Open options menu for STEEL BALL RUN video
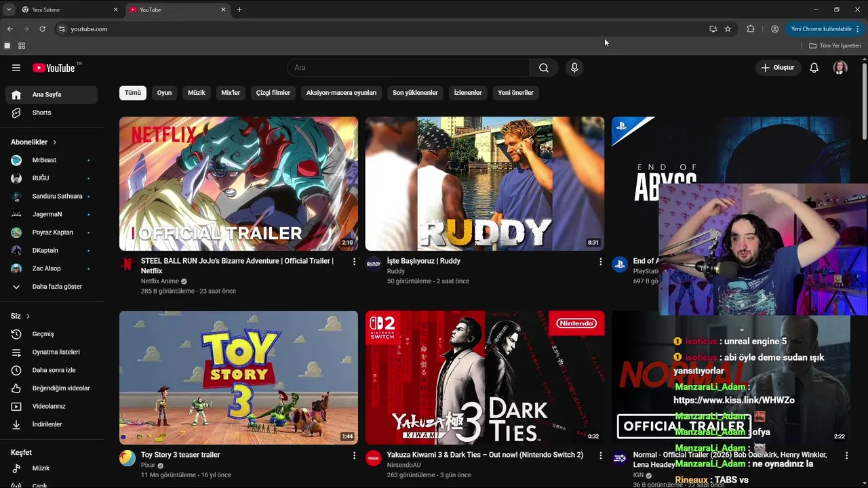This screenshot has width=868, height=488. coord(354,262)
